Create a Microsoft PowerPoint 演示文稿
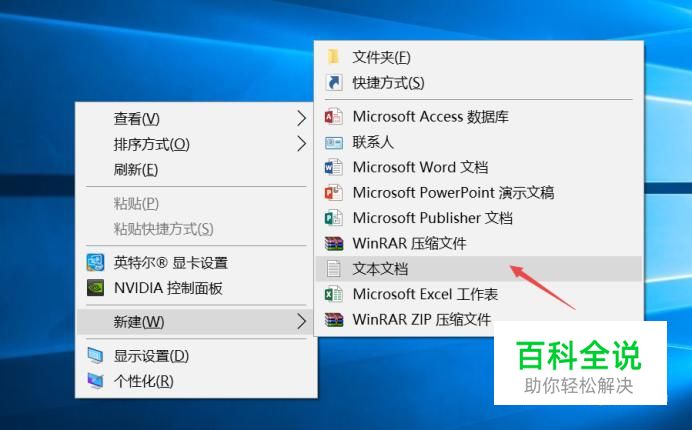The height and width of the screenshot is (430, 692). coord(479,193)
